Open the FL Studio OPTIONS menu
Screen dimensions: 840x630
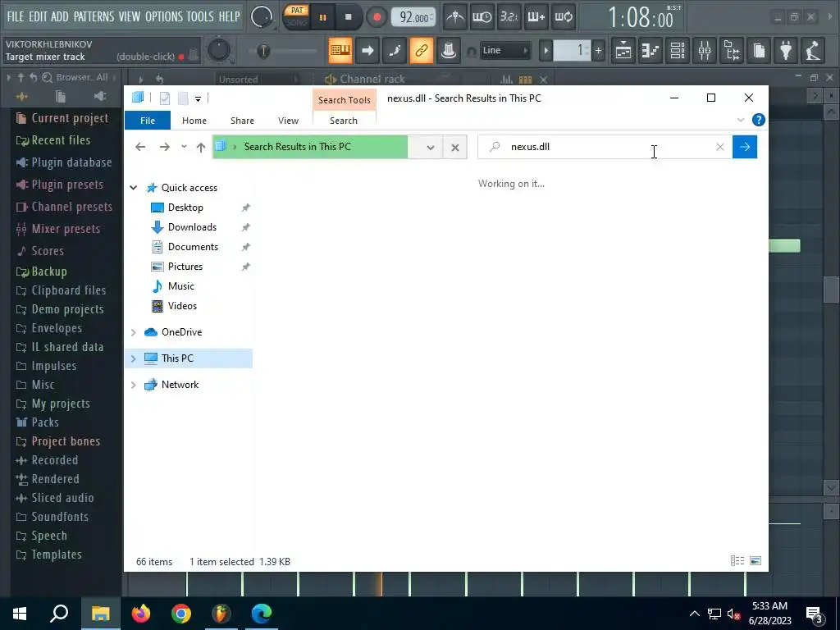pyautogui.click(x=164, y=16)
